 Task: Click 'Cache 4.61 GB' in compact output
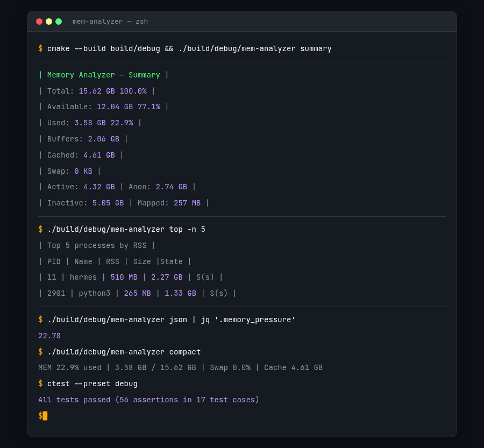293,368
